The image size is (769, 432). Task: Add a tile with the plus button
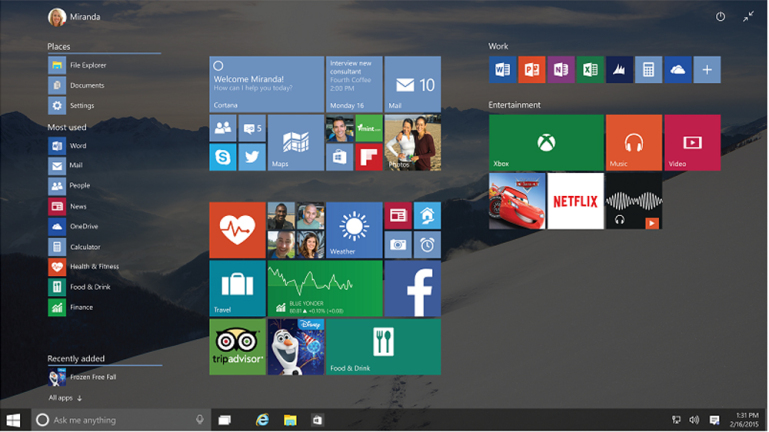click(707, 69)
